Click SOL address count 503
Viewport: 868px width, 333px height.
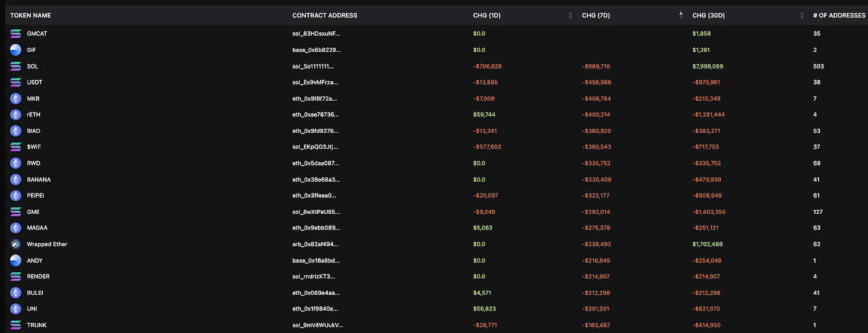click(819, 66)
